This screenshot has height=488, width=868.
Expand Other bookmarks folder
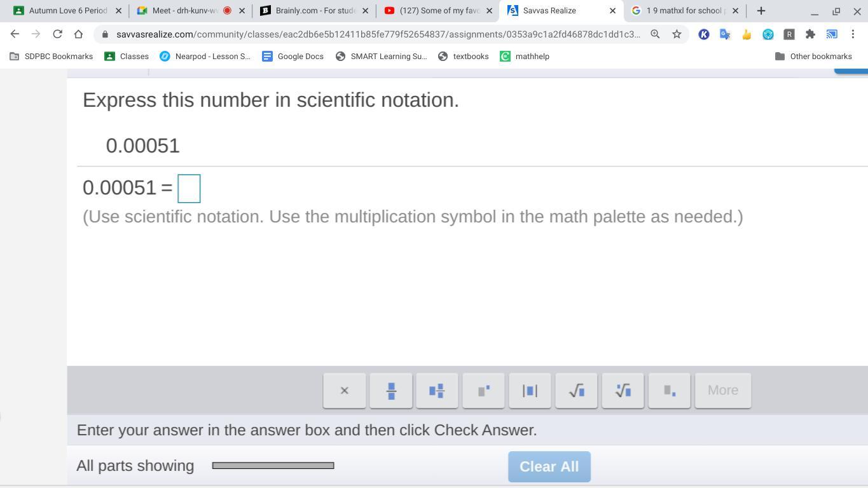click(813, 57)
